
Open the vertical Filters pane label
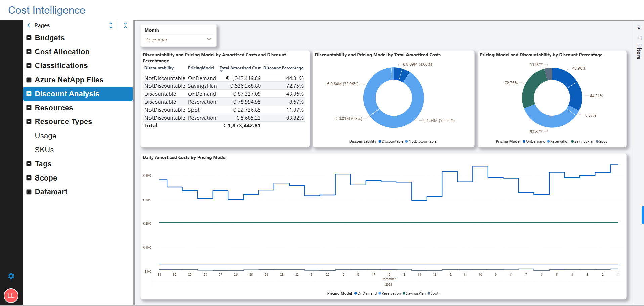pyautogui.click(x=639, y=51)
